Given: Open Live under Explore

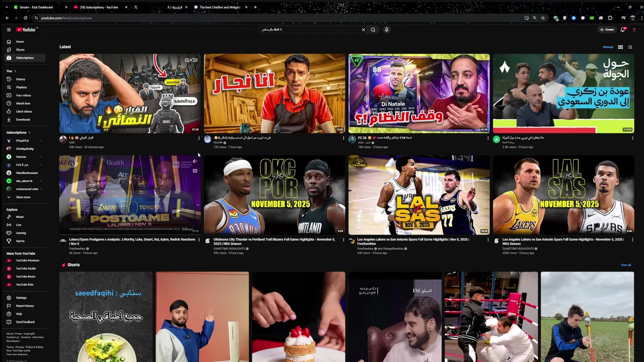Looking at the screenshot, I should (x=25, y=225).
